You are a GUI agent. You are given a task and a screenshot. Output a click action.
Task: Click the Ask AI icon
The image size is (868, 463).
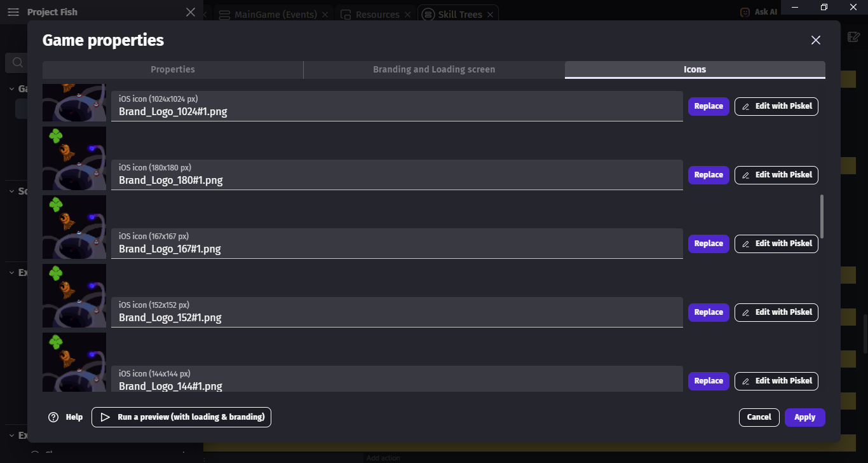745,12
